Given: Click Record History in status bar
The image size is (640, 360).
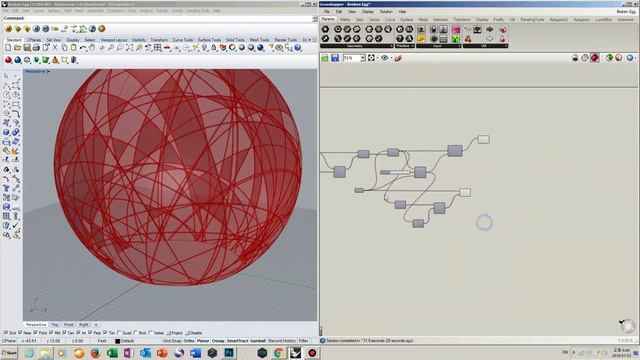Looking at the screenshot, I should tap(282, 341).
